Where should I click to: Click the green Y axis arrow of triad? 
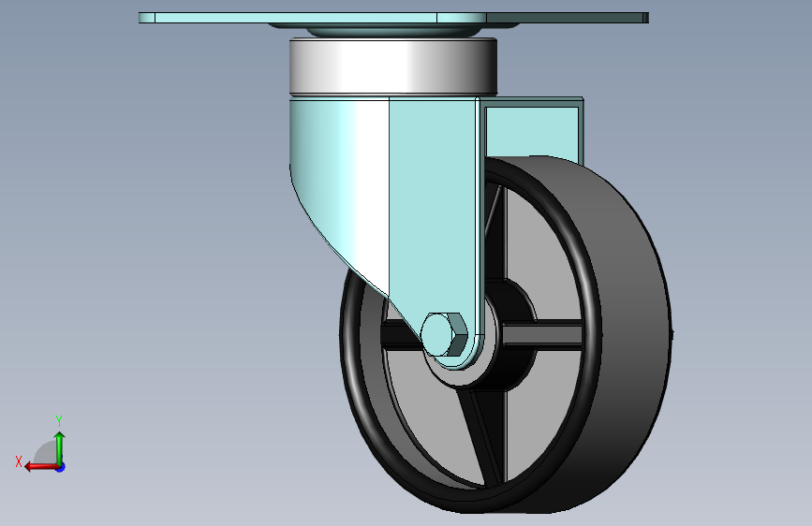coord(60,447)
